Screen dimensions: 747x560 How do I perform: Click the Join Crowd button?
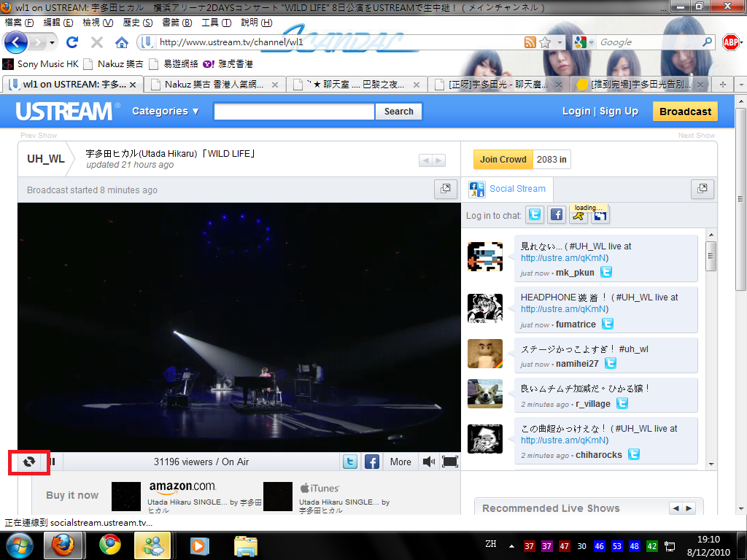(x=503, y=160)
